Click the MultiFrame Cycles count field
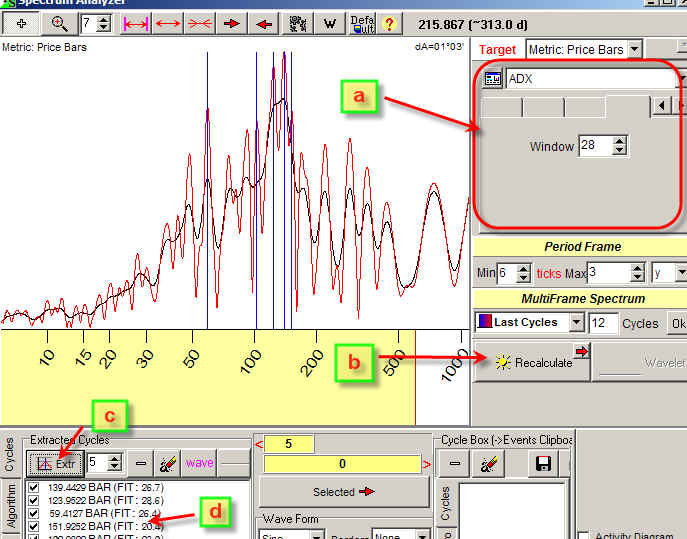The image size is (687, 539). coord(602,323)
